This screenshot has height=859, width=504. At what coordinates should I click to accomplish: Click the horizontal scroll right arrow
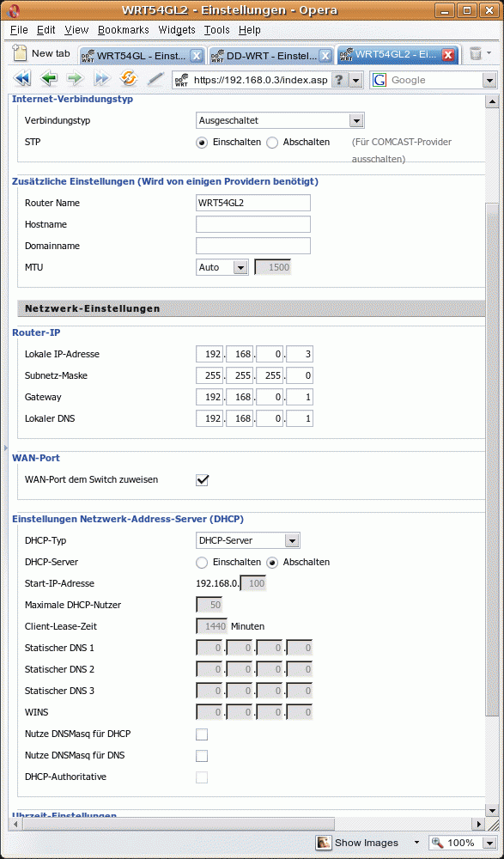[477, 824]
